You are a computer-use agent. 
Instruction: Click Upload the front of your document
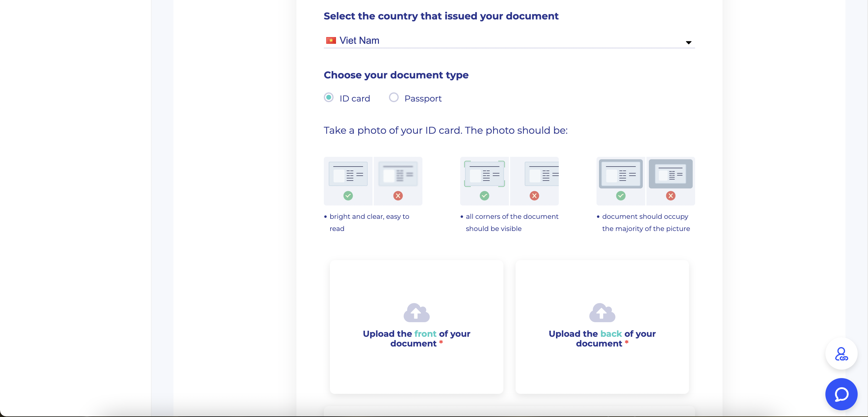pos(416,338)
